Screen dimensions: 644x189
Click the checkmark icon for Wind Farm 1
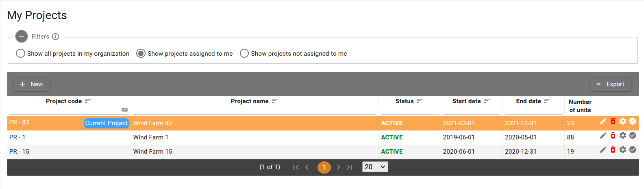(633, 135)
